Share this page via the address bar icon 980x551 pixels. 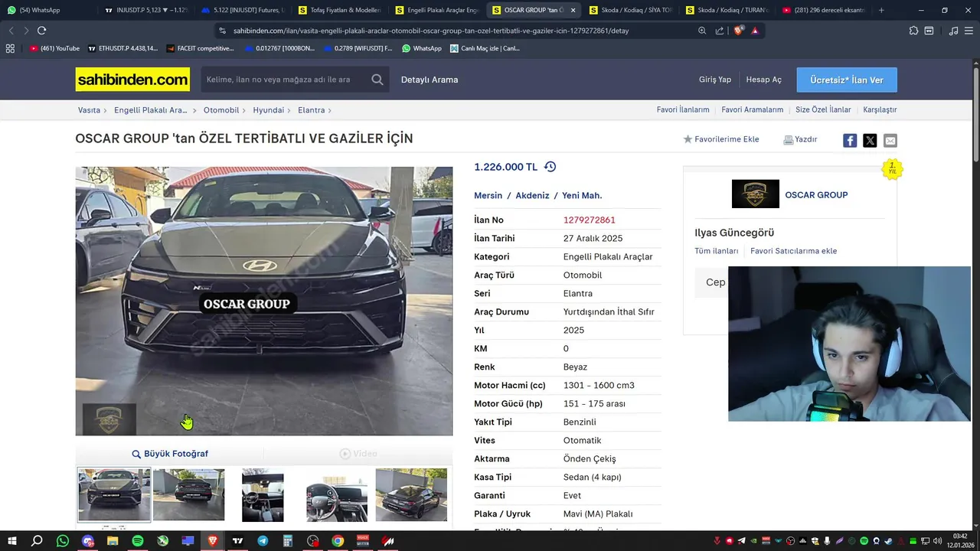pos(720,31)
